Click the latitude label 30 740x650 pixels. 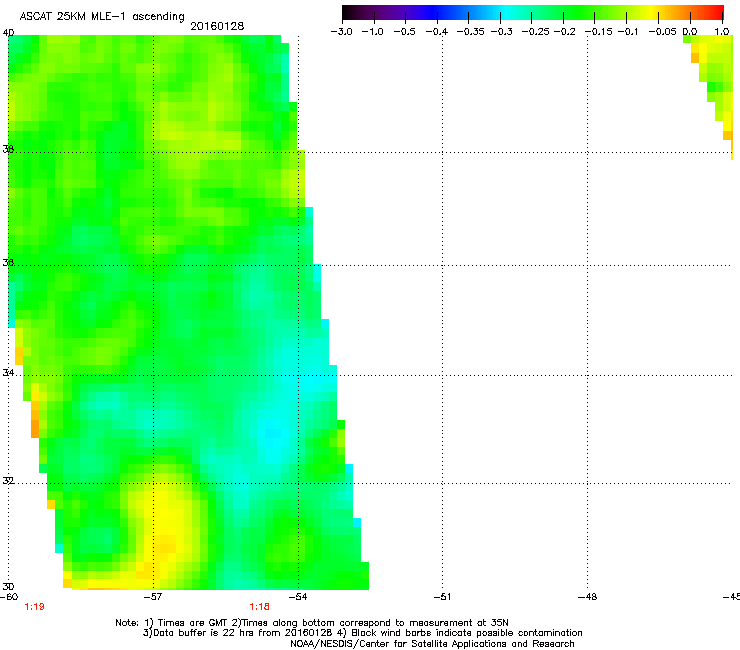[8, 587]
